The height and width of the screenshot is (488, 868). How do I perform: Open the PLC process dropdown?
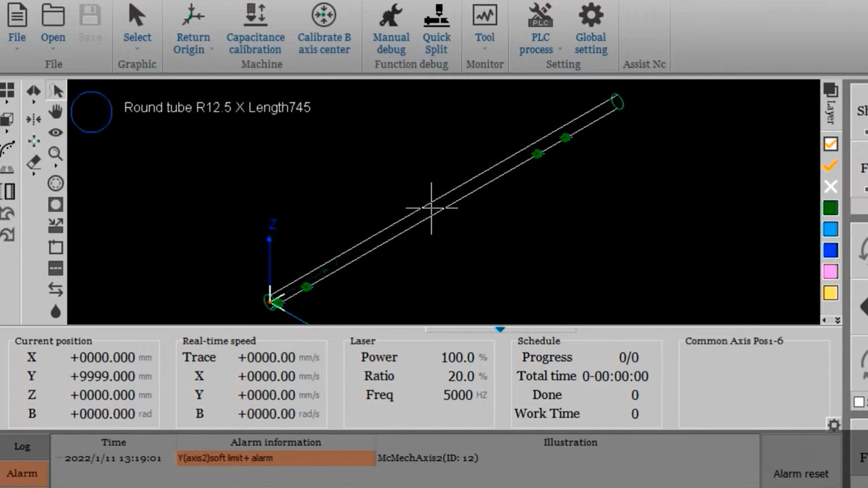559,49
